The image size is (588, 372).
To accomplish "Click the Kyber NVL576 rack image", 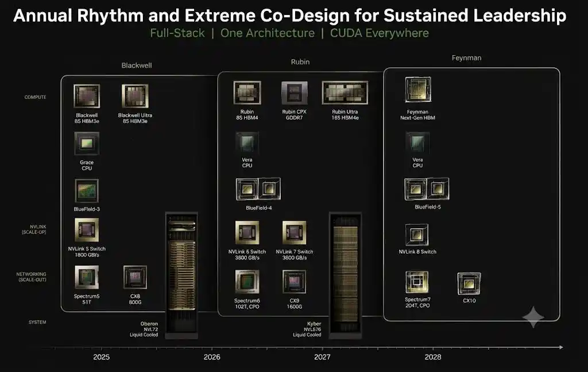I will [x=345, y=275].
